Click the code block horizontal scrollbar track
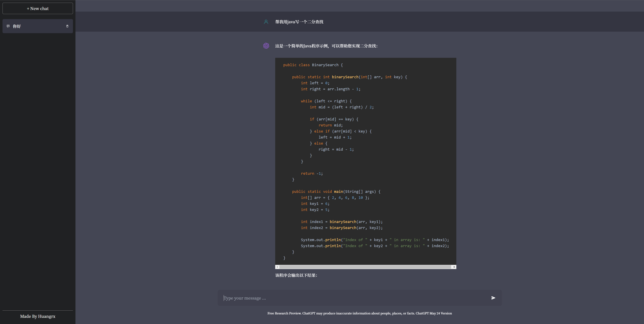The image size is (644, 324). 365,267
